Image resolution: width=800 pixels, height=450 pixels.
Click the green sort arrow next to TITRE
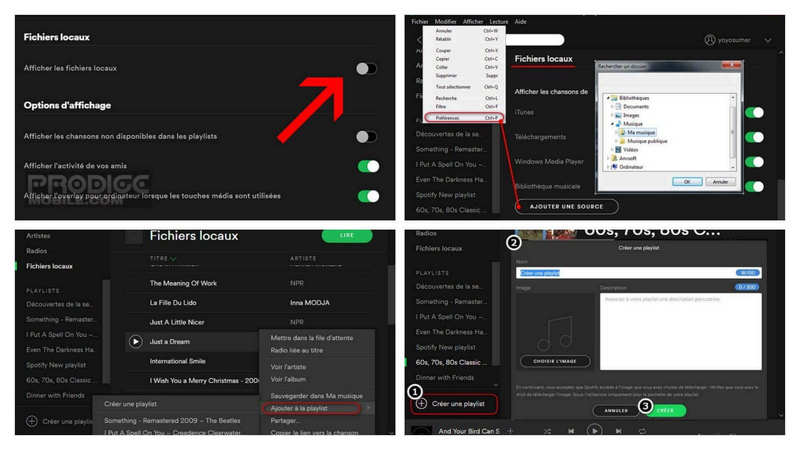pos(173,259)
